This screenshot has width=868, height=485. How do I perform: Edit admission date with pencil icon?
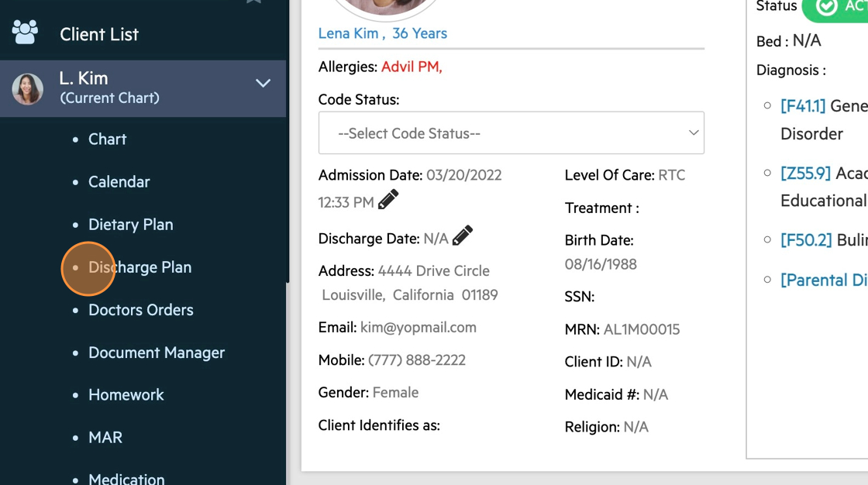point(388,200)
